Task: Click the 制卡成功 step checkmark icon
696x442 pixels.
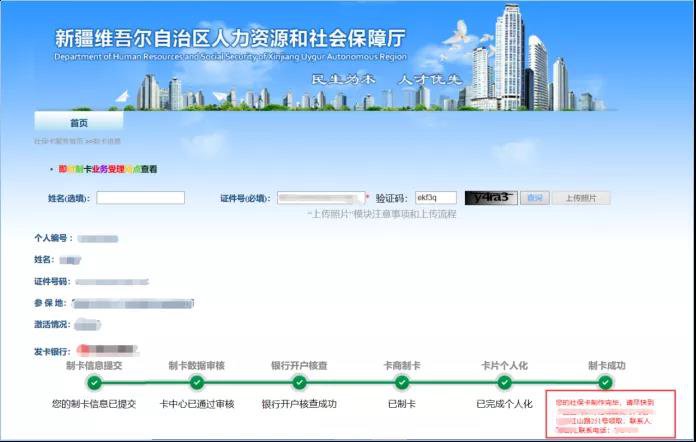Action: coord(605,382)
